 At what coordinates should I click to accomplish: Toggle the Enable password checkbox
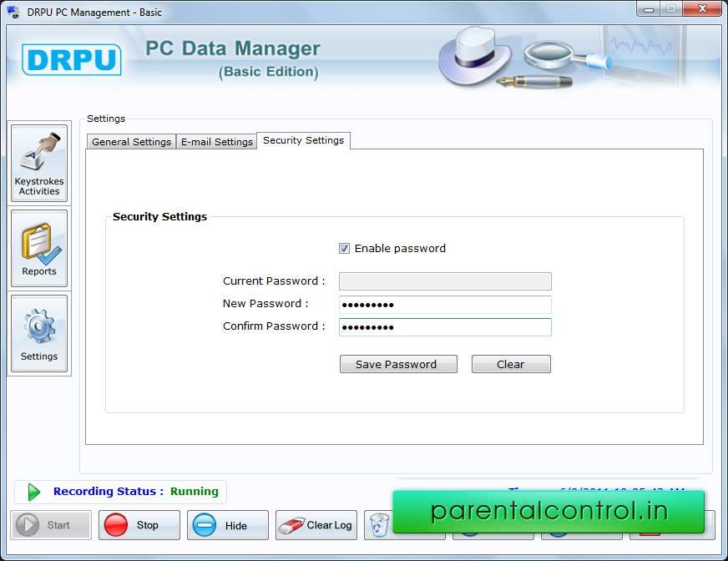point(344,249)
